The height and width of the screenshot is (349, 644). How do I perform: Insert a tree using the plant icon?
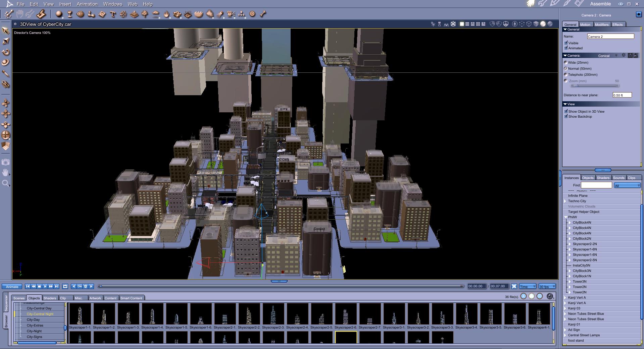pyautogui.click(x=145, y=14)
